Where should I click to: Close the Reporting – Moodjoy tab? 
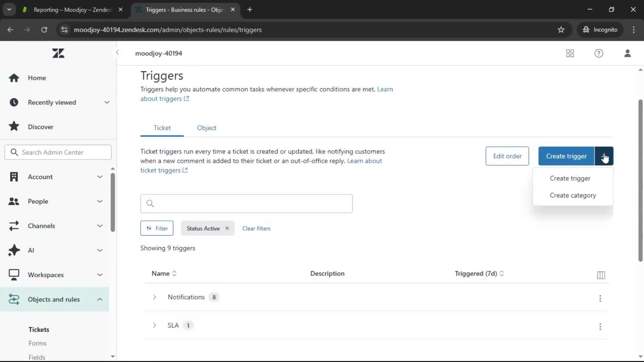[x=120, y=10]
